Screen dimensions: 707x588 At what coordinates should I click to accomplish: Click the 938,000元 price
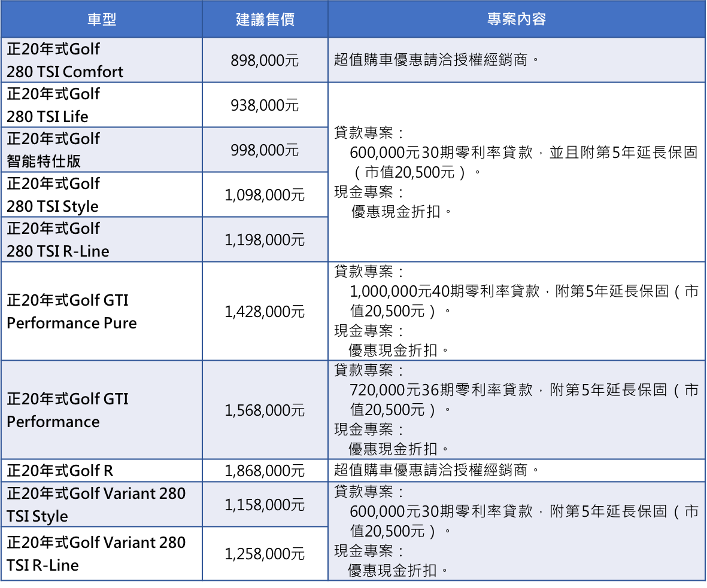pyautogui.click(x=265, y=105)
